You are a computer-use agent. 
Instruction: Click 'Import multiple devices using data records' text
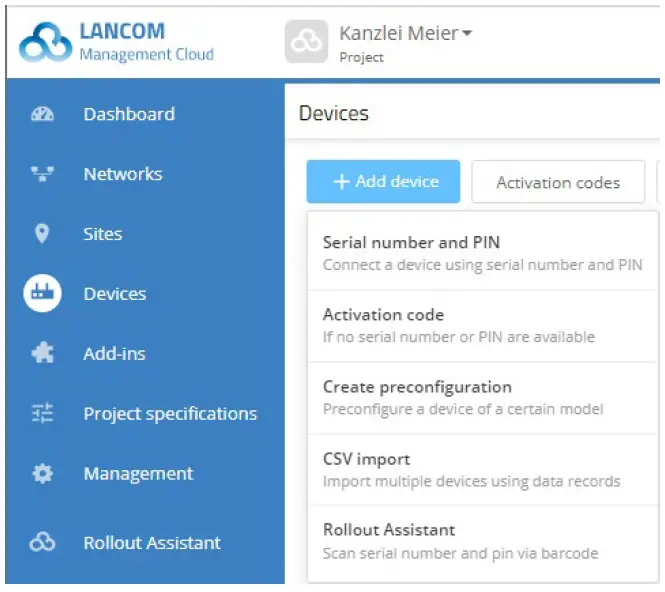472,481
